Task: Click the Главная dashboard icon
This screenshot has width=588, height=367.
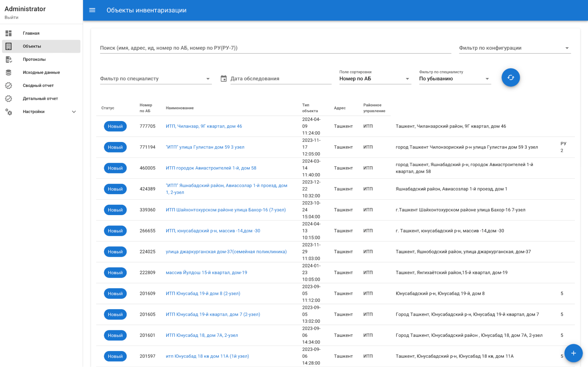Action: (9, 33)
